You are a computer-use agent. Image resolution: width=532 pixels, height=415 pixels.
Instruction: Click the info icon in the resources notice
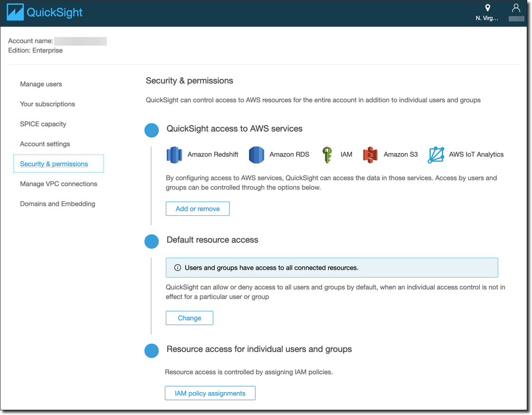(x=178, y=268)
